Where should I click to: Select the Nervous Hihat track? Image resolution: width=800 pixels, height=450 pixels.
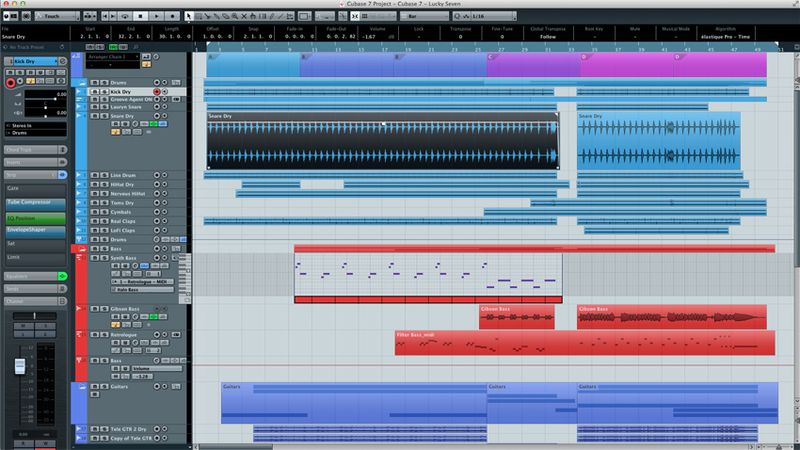[128, 194]
